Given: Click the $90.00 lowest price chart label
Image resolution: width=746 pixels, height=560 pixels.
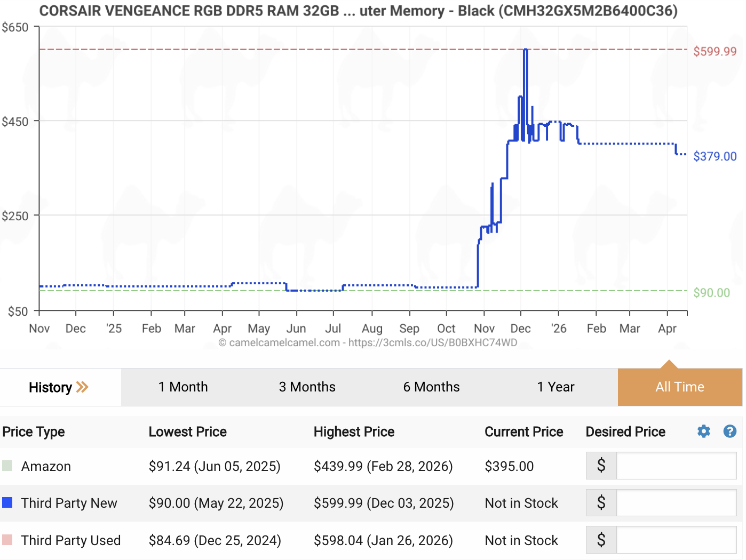Looking at the screenshot, I should [x=711, y=292].
